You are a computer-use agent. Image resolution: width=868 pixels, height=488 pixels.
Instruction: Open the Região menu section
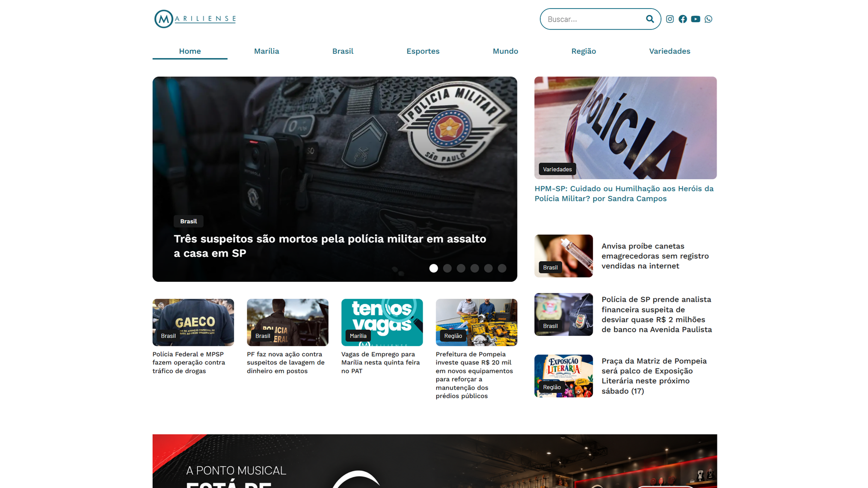point(583,51)
